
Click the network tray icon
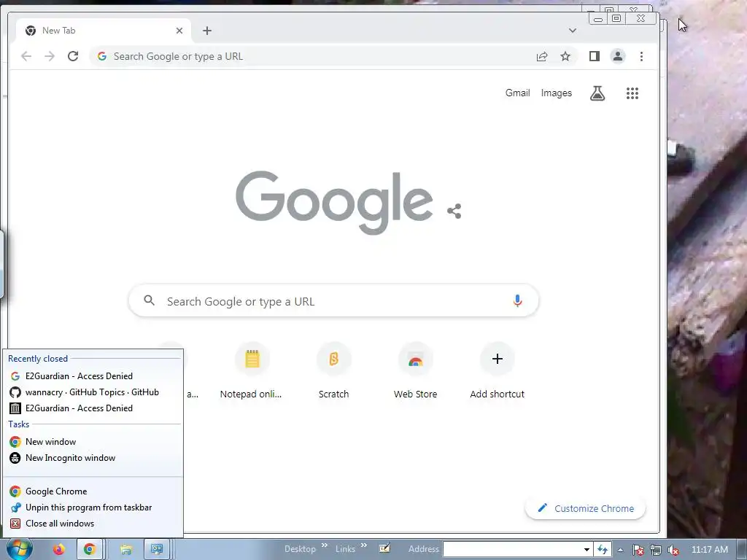[x=656, y=550]
